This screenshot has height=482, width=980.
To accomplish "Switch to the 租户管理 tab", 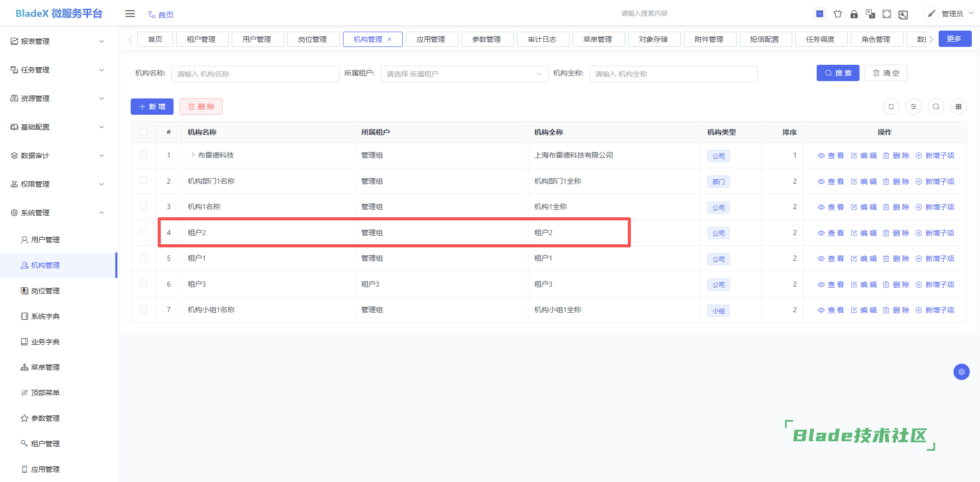I will 202,39.
